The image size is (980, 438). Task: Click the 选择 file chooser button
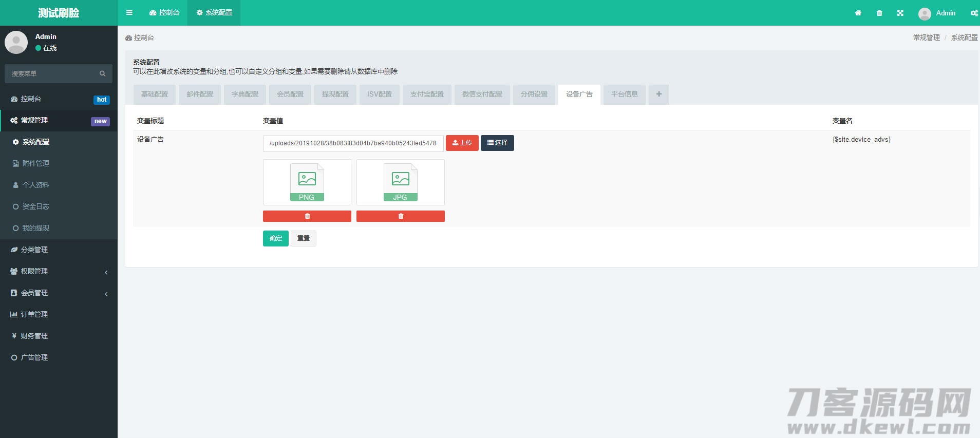coord(497,143)
